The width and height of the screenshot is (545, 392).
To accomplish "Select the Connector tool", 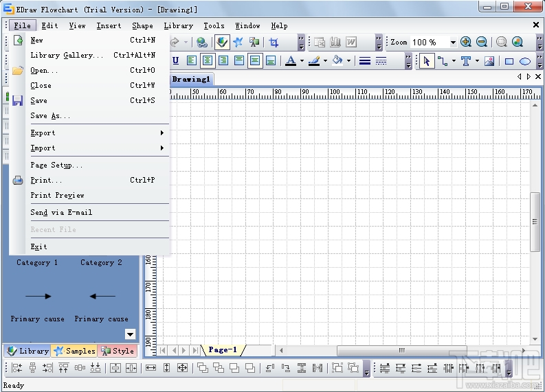I will tap(443, 61).
